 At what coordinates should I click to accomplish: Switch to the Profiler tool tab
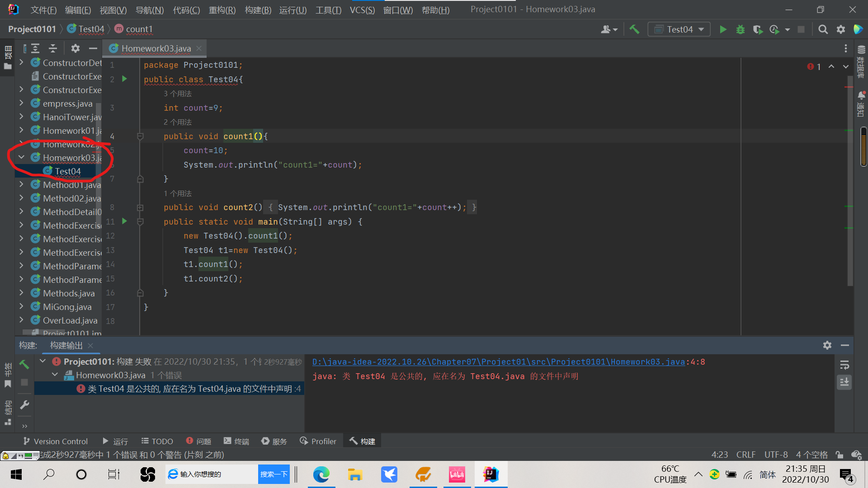pos(318,441)
